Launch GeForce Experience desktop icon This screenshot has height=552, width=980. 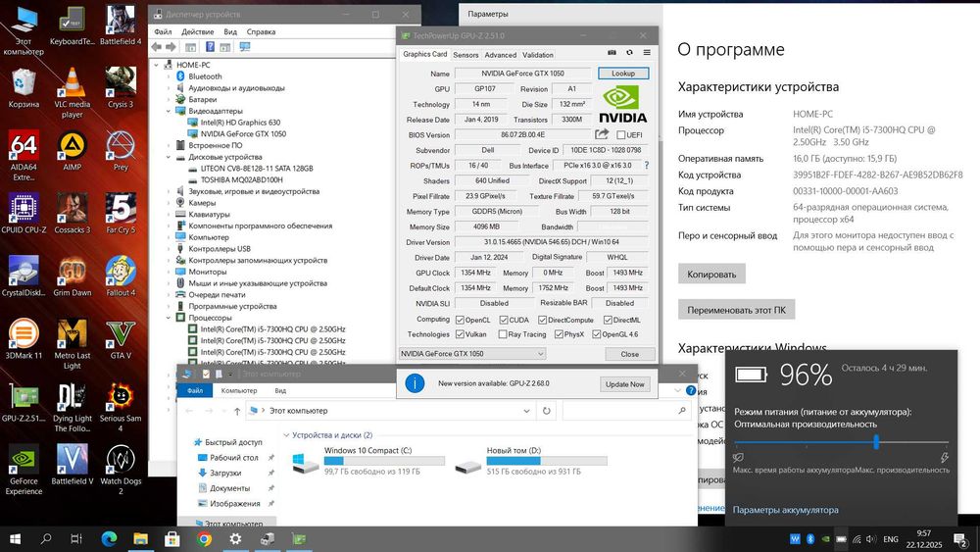(x=24, y=469)
